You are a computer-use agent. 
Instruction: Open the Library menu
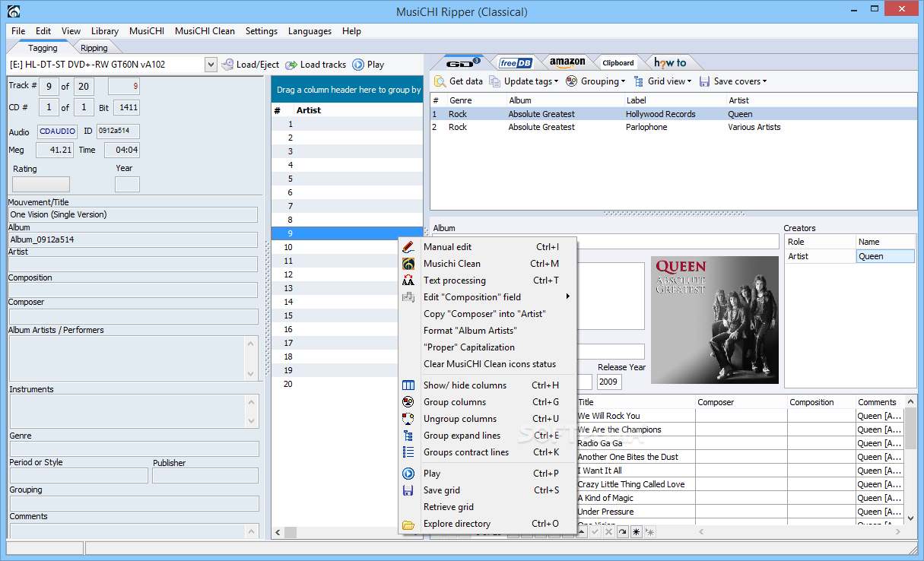pyautogui.click(x=105, y=31)
